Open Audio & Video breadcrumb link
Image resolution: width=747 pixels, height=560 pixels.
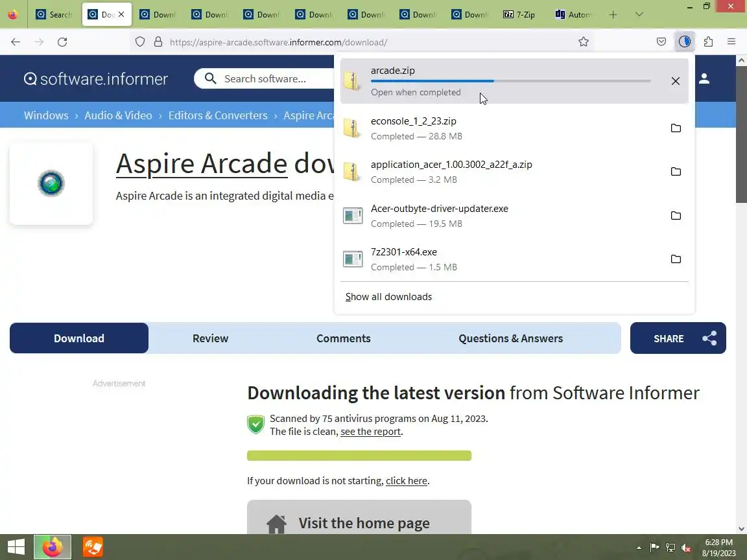point(118,115)
